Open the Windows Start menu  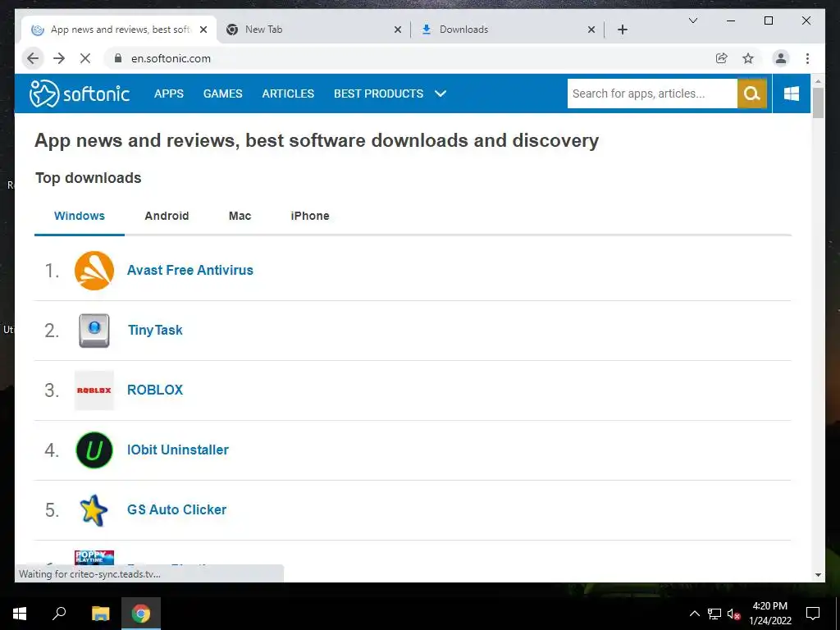click(x=20, y=614)
